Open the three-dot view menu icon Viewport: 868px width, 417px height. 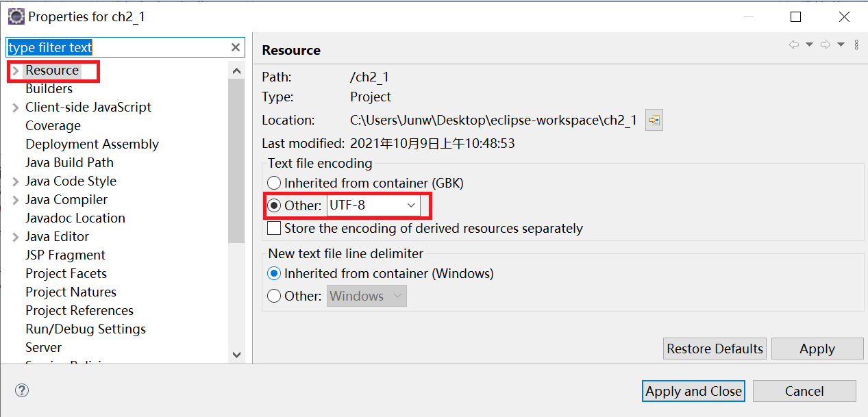856,45
